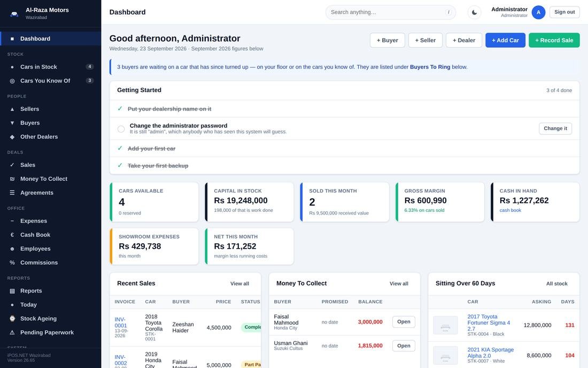
Task: Click the checkmark beside Add your first car
Action: (120, 148)
